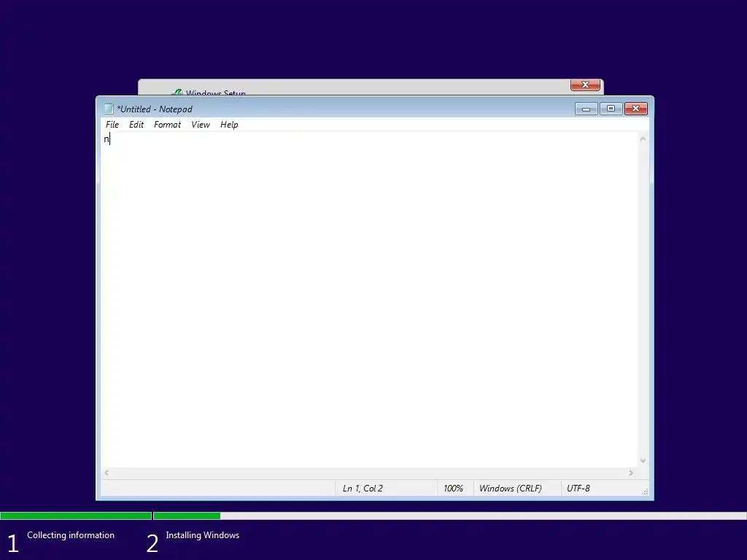
Task: Click the Collecting information progress bar
Action: (76, 516)
